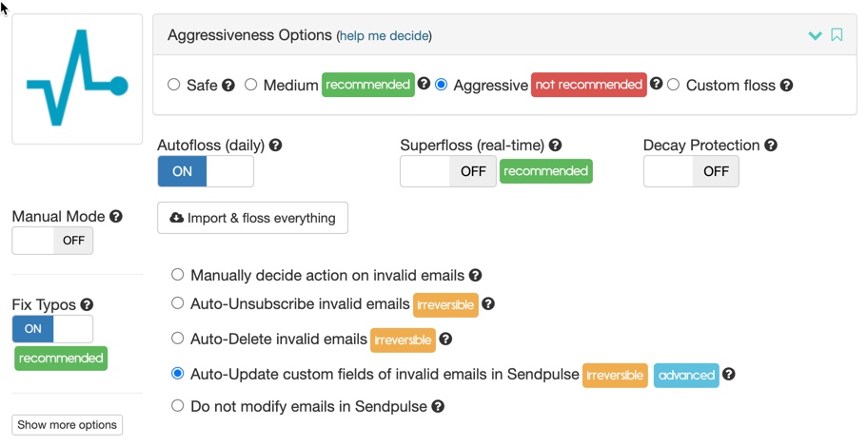Image resolution: width=868 pixels, height=447 pixels.
Task: Choose the Medium aggressiveness radio button
Action: point(251,85)
